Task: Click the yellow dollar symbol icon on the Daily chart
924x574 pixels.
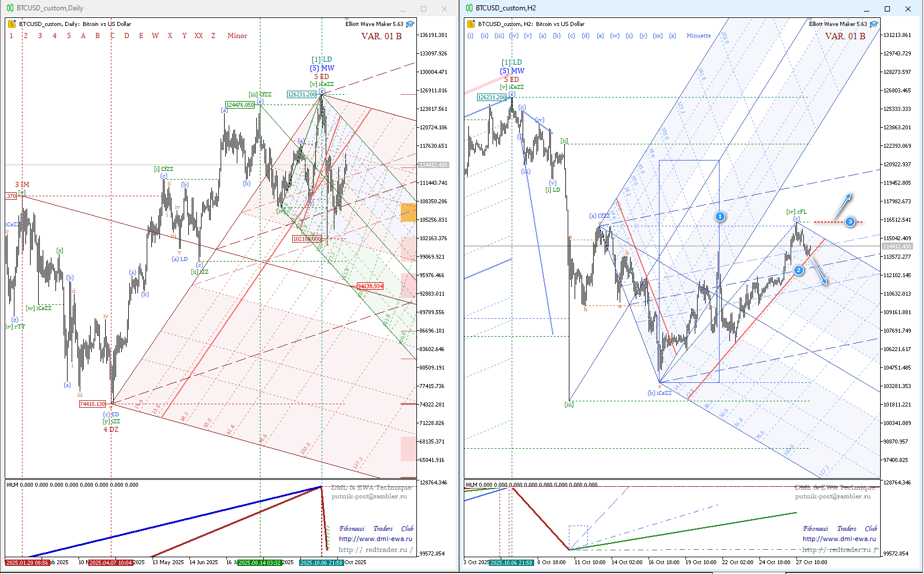Action: [x=12, y=24]
